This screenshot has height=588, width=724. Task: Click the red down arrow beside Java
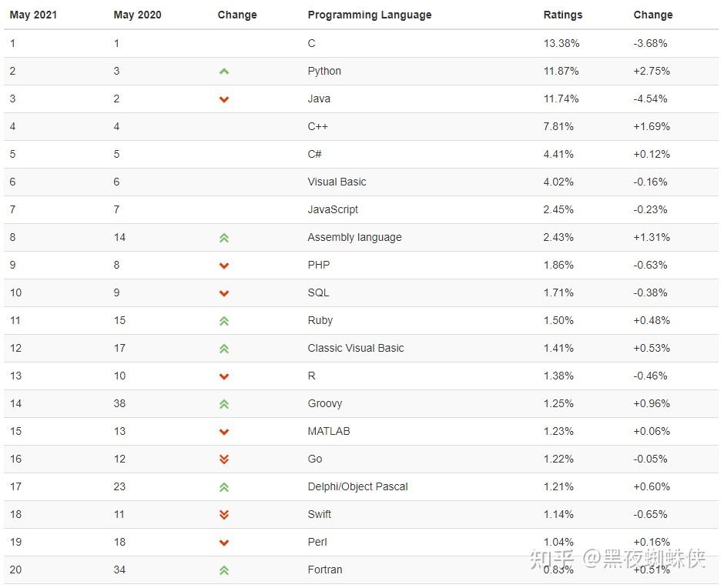click(x=224, y=99)
